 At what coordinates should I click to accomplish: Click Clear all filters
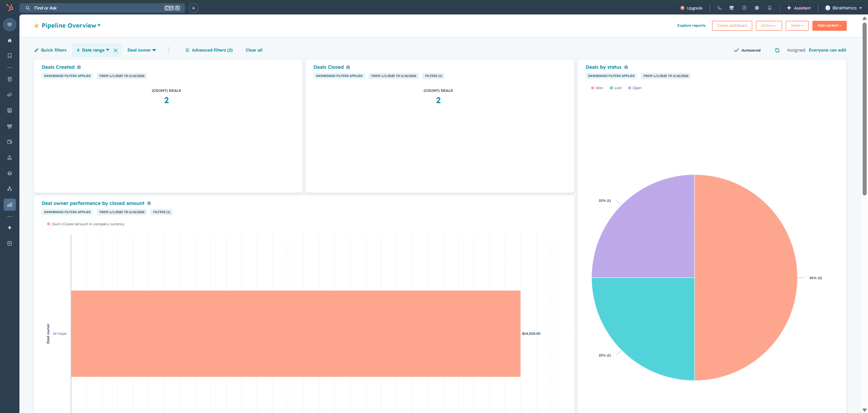(254, 50)
